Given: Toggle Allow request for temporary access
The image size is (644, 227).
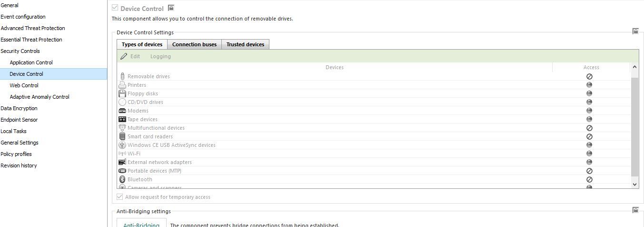Looking at the screenshot, I should (x=120, y=197).
